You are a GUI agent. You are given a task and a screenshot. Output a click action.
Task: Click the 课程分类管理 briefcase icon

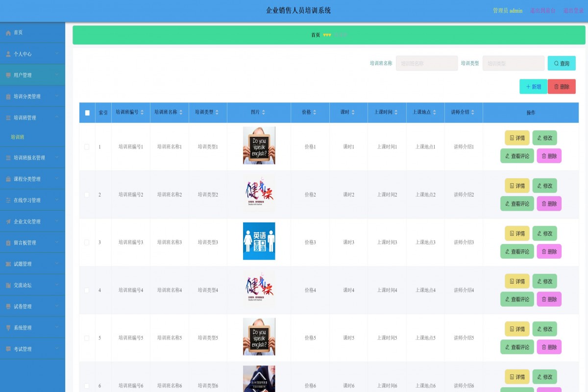(x=8, y=179)
